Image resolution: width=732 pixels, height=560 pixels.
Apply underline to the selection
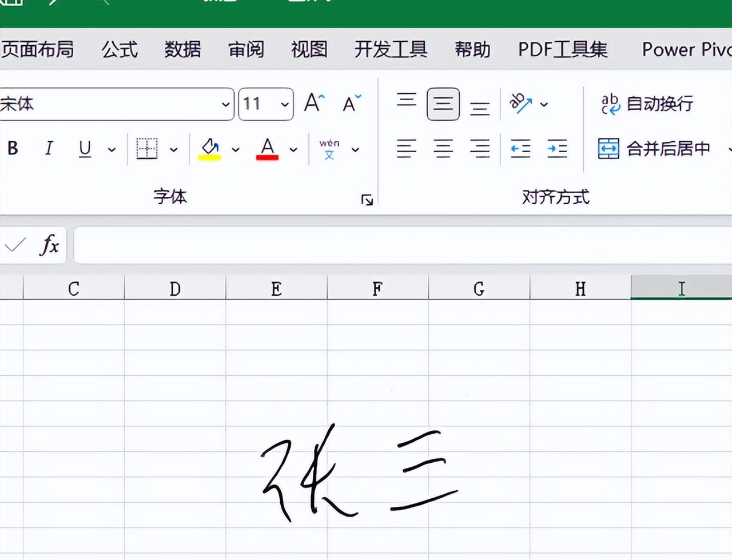(x=84, y=149)
